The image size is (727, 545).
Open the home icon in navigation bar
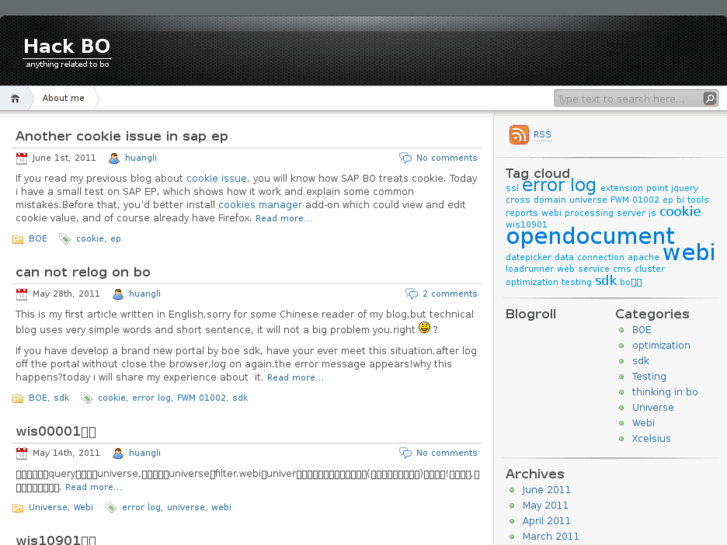(x=15, y=98)
